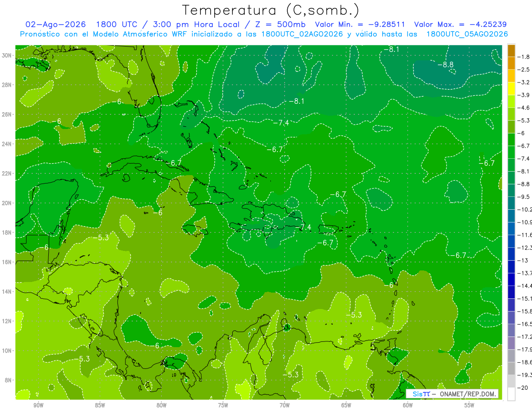This screenshot has width=532, height=411.
Task: Click the '90W' longitude label
Action: point(38,405)
